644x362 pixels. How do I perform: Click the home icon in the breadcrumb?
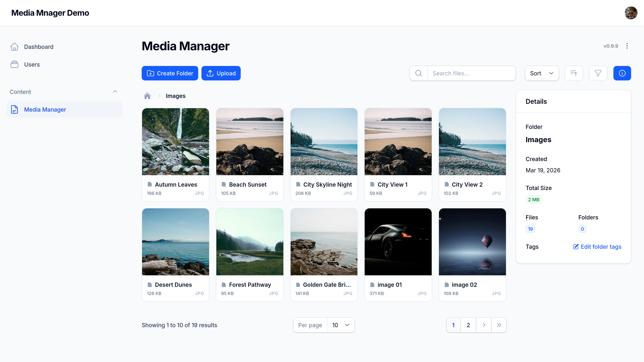tap(147, 96)
